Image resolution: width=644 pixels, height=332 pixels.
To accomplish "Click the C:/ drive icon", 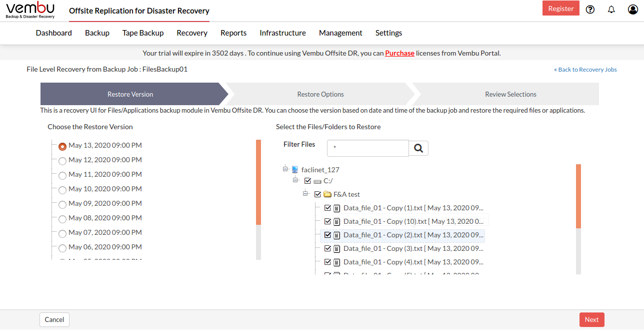I will (x=317, y=181).
